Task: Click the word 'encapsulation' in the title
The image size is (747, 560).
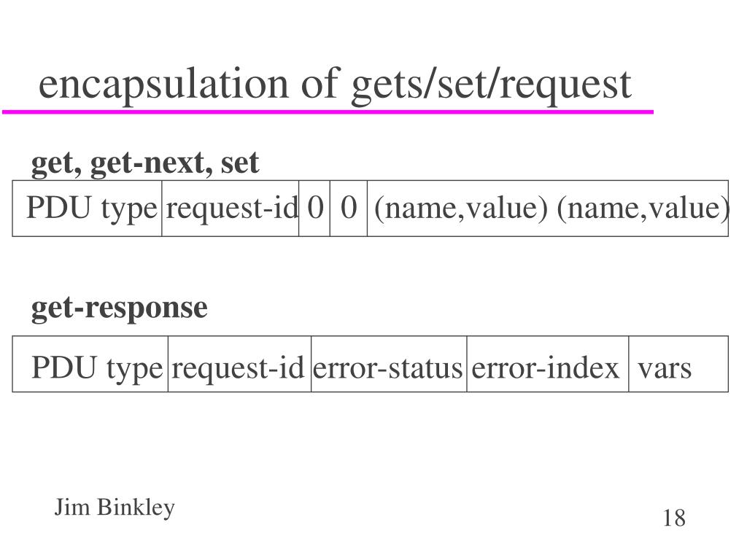Action: pos(163,85)
